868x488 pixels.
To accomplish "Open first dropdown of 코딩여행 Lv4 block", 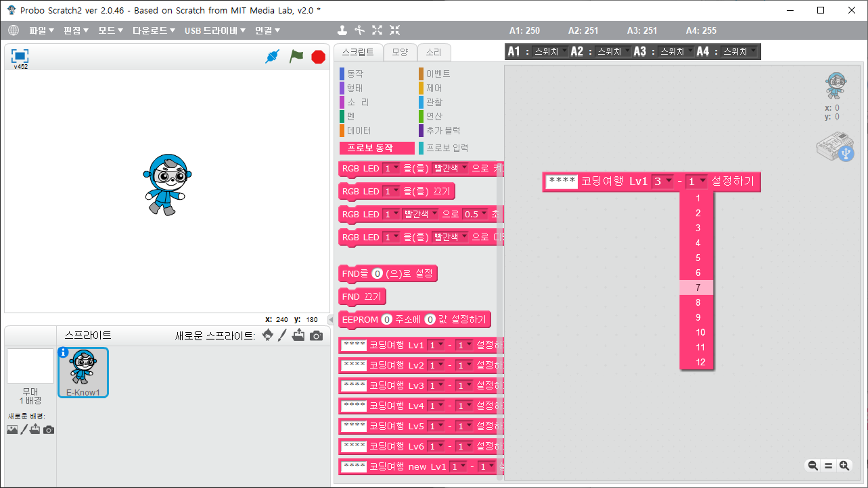I will tap(436, 406).
